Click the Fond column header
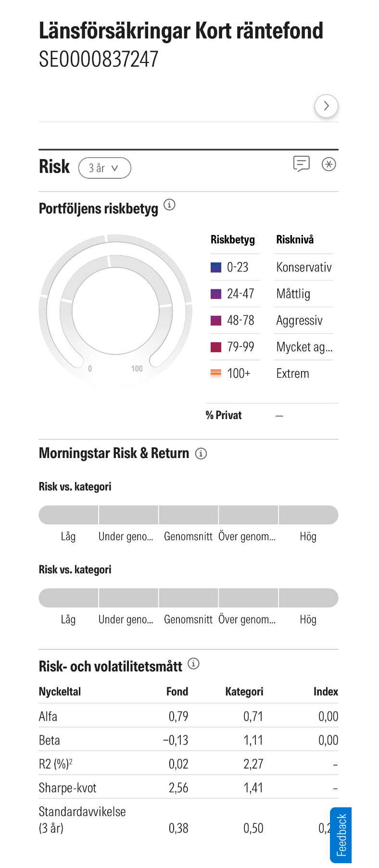 (177, 691)
